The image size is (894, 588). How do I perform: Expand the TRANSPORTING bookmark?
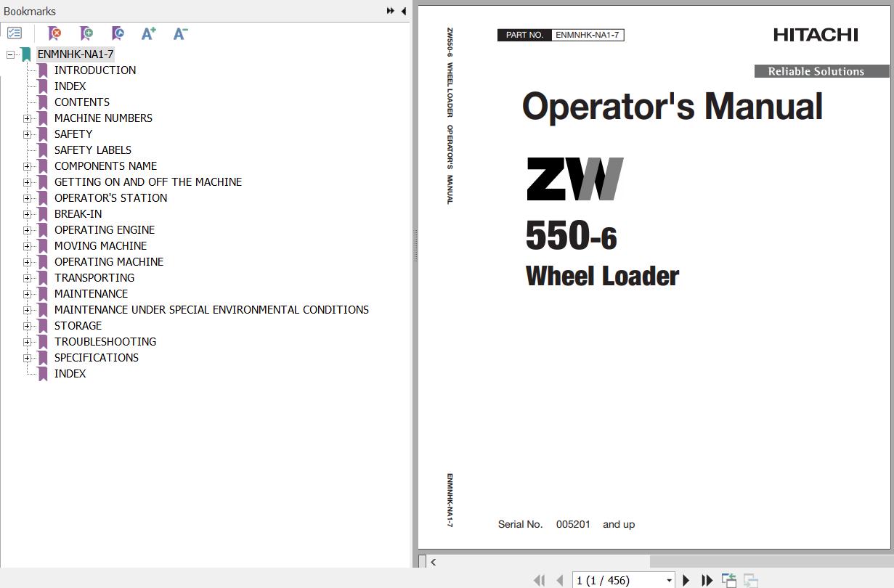(27, 278)
